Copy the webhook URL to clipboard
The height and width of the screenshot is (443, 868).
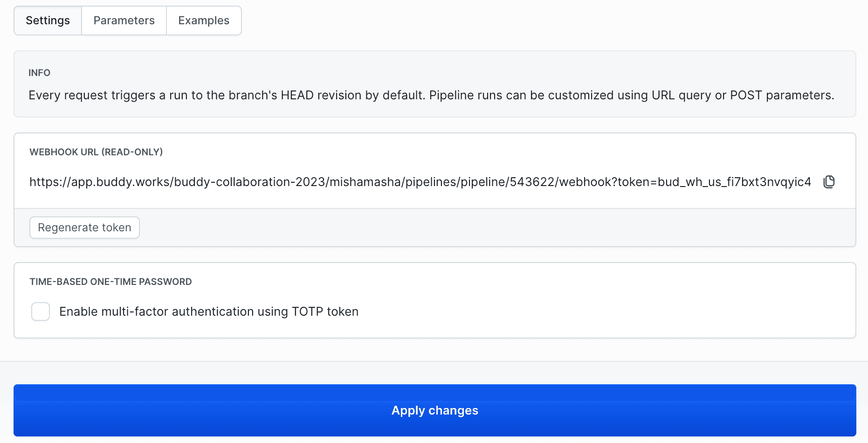pyautogui.click(x=829, y=182)
